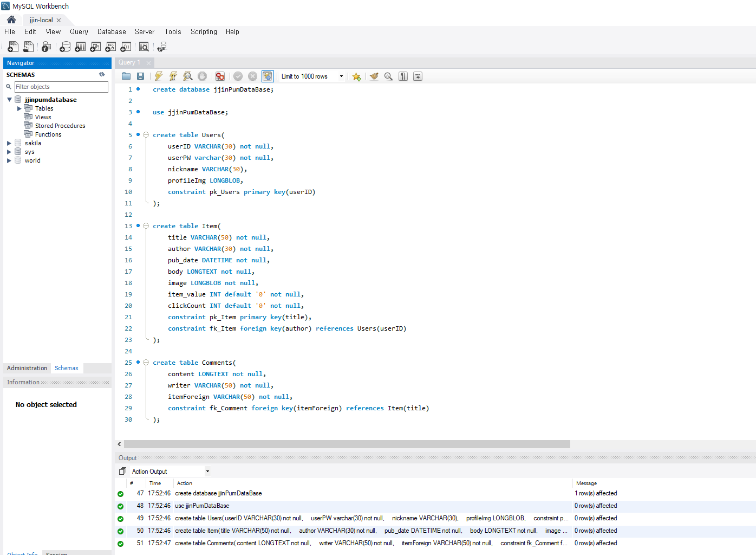
Task: Expand the sakila schema
Action: (9, 143)
